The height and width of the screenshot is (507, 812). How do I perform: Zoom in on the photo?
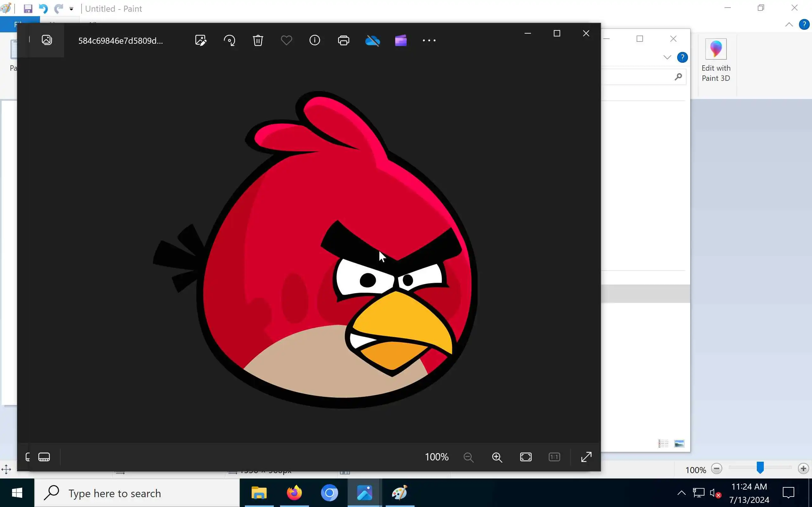[497, 457]
